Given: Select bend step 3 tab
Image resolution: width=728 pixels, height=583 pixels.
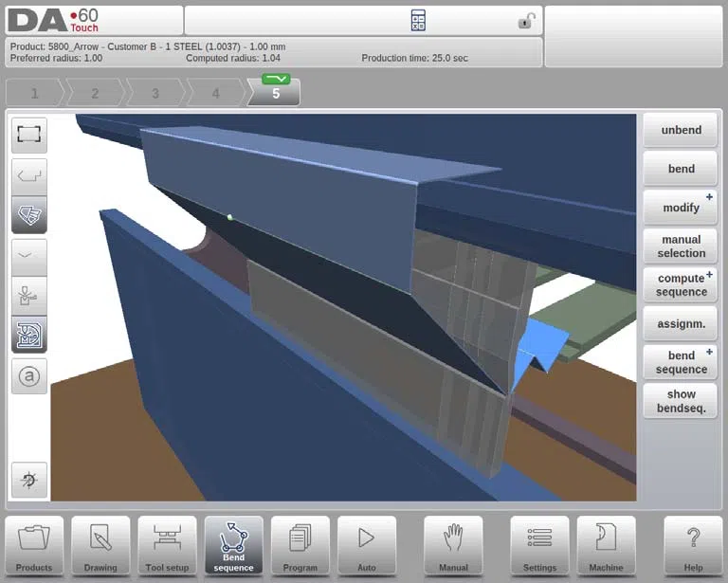Looking at the screenshot, I should point(155,93).
